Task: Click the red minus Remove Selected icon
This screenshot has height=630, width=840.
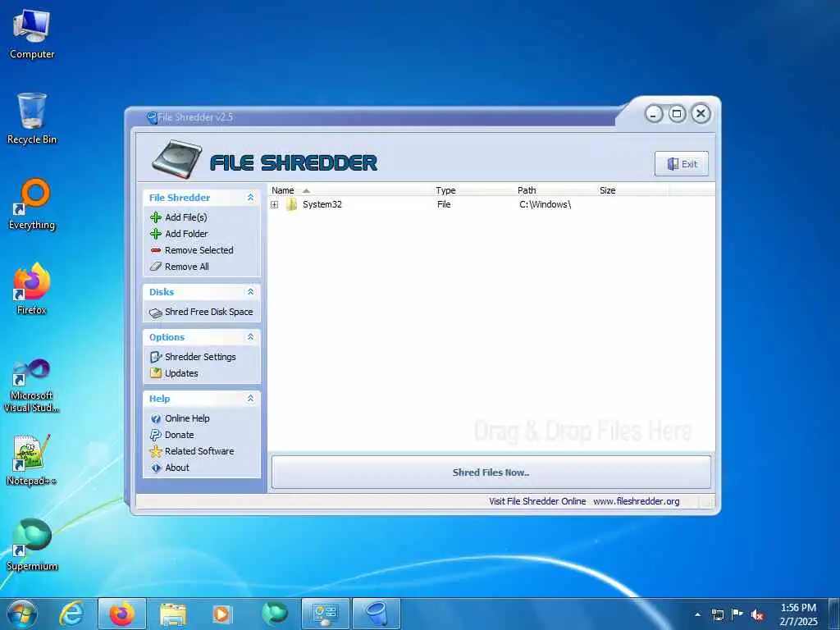Action: (156, 250)
